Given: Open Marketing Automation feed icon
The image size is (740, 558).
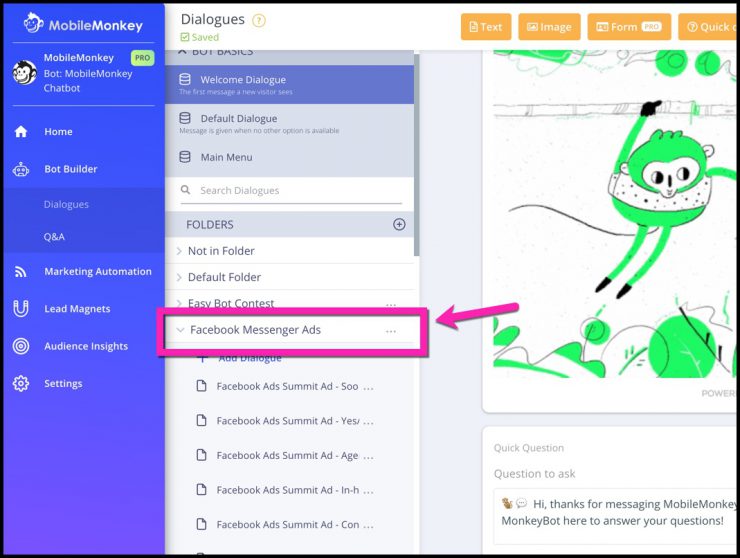Looking at the screenshot, I should [21, 271].
